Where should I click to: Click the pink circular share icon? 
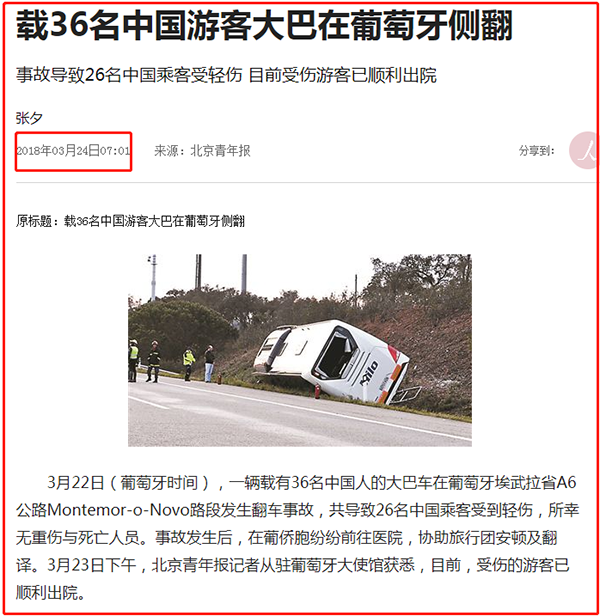click(x=584, y=150)
